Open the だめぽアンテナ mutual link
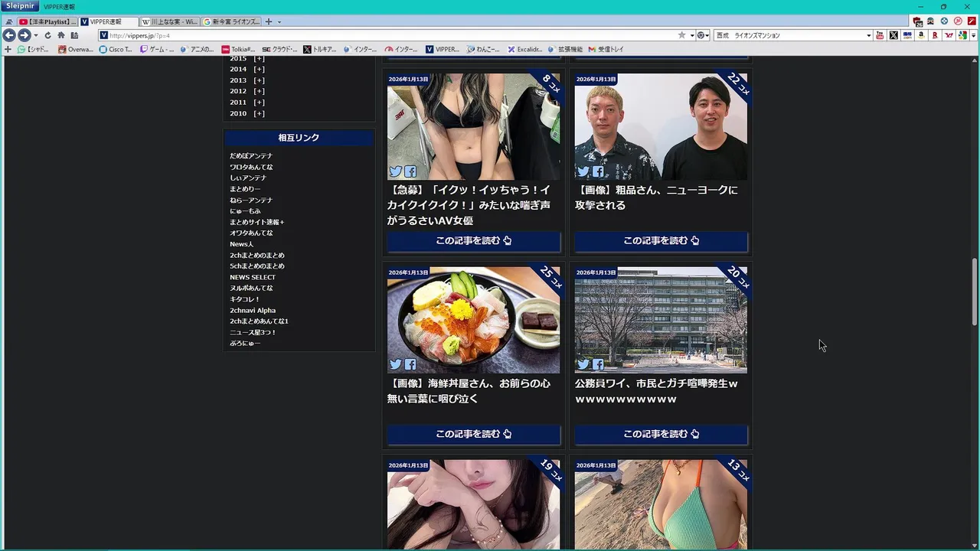This screenshot has height=551, width=980. click(251, 156)
